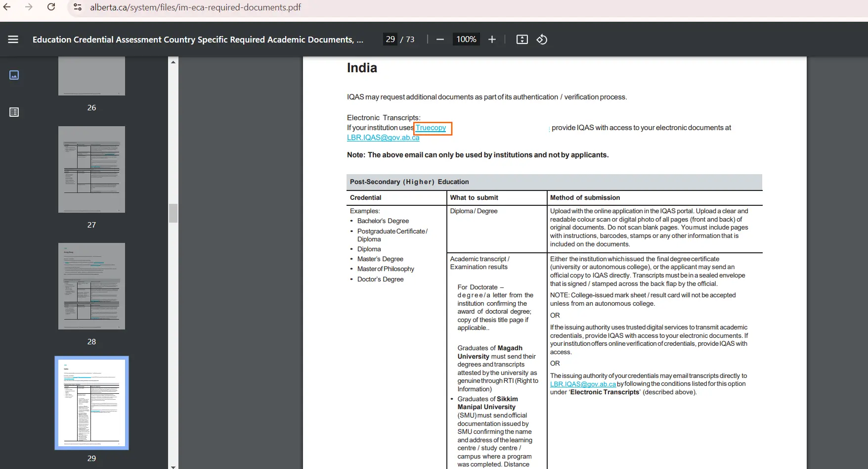Click the 100% zoom level field
Viewport: 868px width, 469px height.
click(466, 39)
